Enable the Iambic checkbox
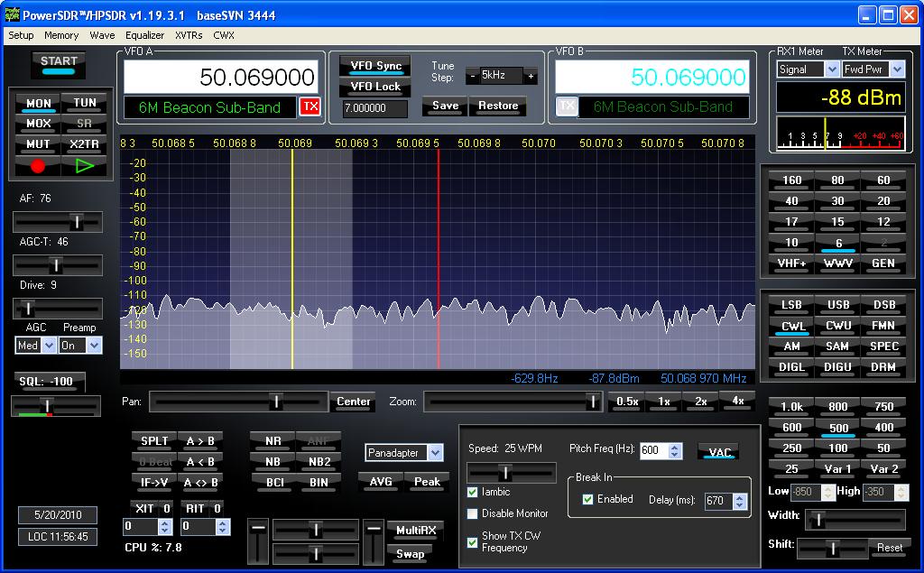 (x=473, y=492)
